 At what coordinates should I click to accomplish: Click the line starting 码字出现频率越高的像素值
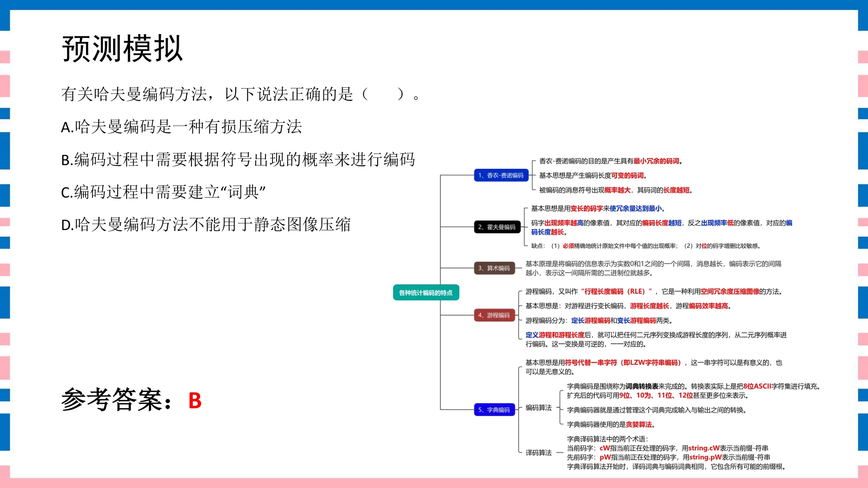point(662,228)
